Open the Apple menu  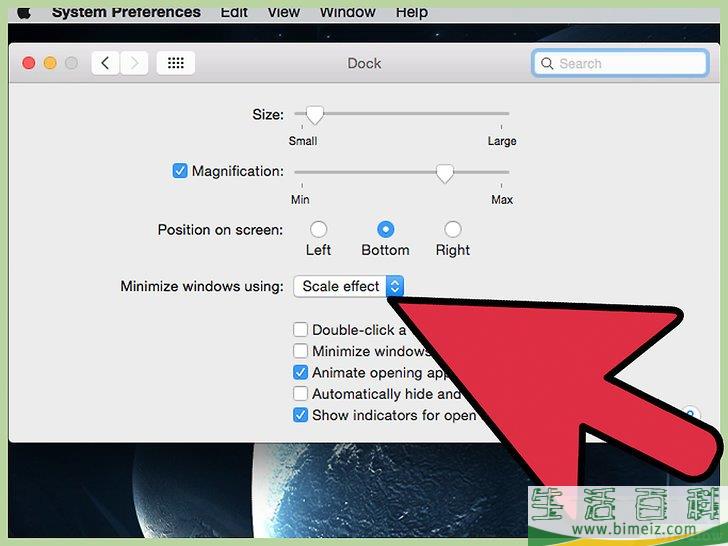pyautogui.click(x=24, y=12)
